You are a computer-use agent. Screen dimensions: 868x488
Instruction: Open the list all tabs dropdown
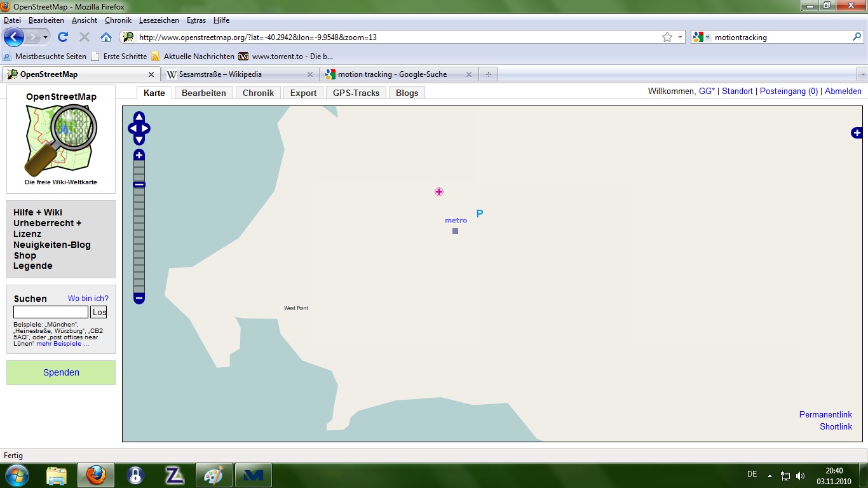862,74
